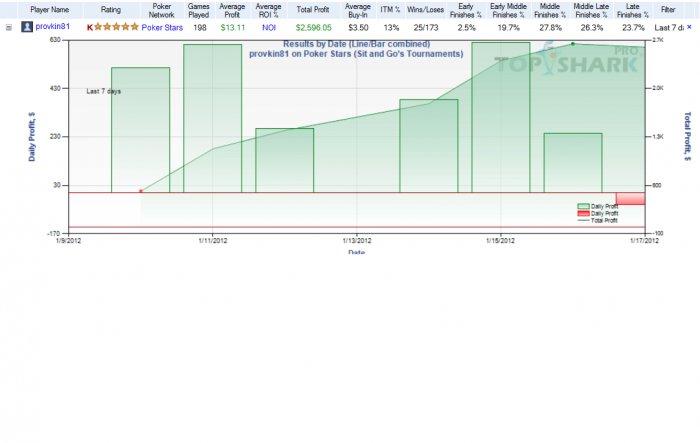Click the five-star rating icons
700x443 pixels.
tap(116, 27)
